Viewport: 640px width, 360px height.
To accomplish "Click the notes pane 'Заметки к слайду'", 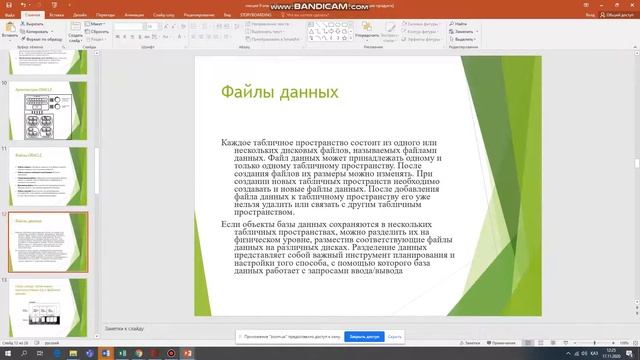I will point(124,328).
